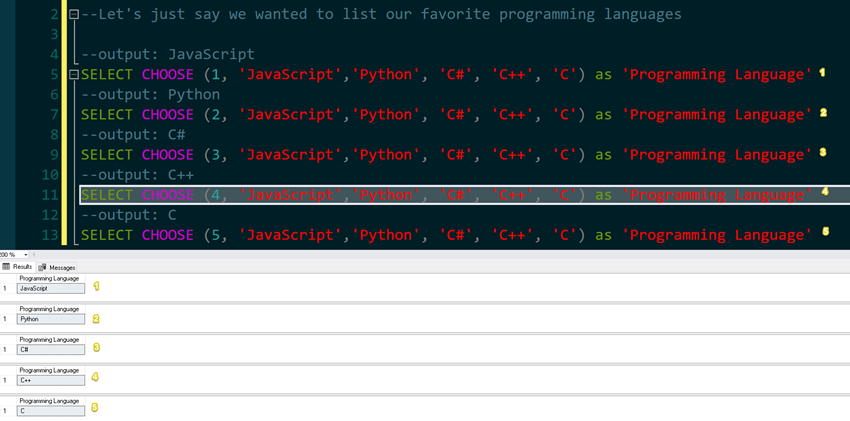
Task: Select row 1 header of JavaScript result
Action: 5,288
